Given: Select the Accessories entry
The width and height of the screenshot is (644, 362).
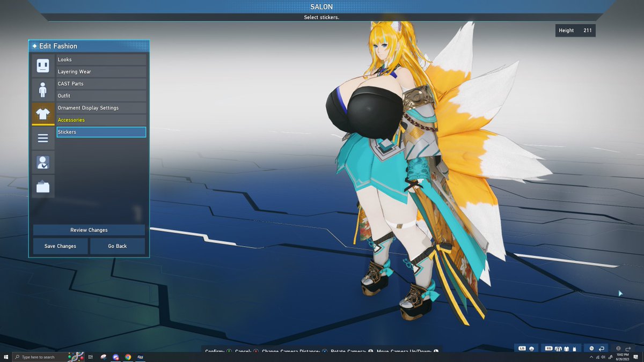Looking at the screenshot, I should [x=101, y=120].
